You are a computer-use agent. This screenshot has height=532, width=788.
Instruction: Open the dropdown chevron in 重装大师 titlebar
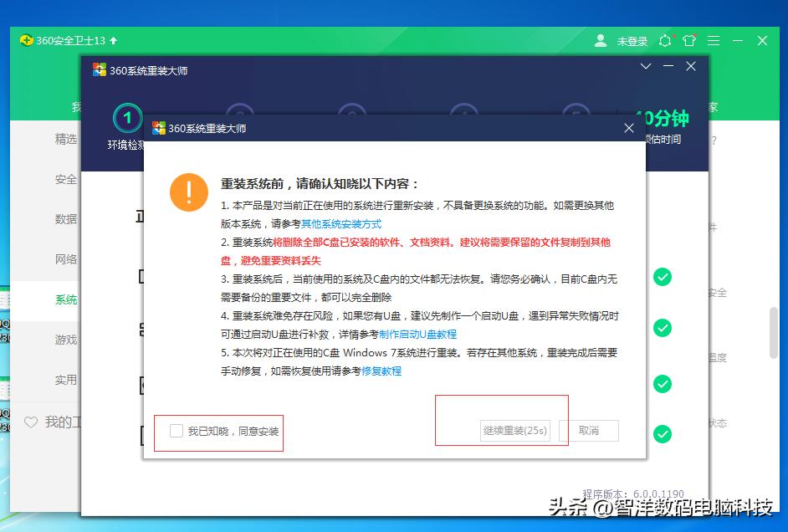click(645, 65)
